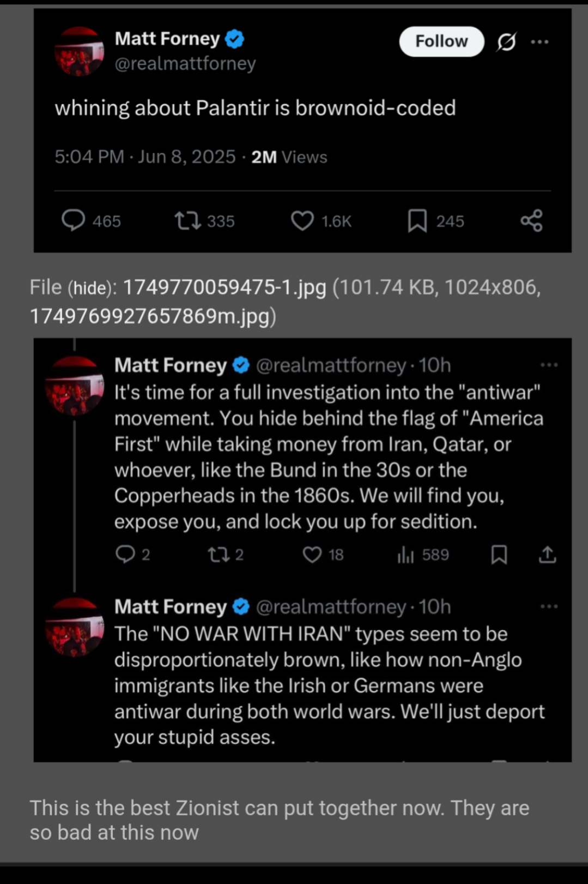This screenshot has height=884, width=588.
Task: Like the tweet showing 18 hearts
Action: pos(312,555)
